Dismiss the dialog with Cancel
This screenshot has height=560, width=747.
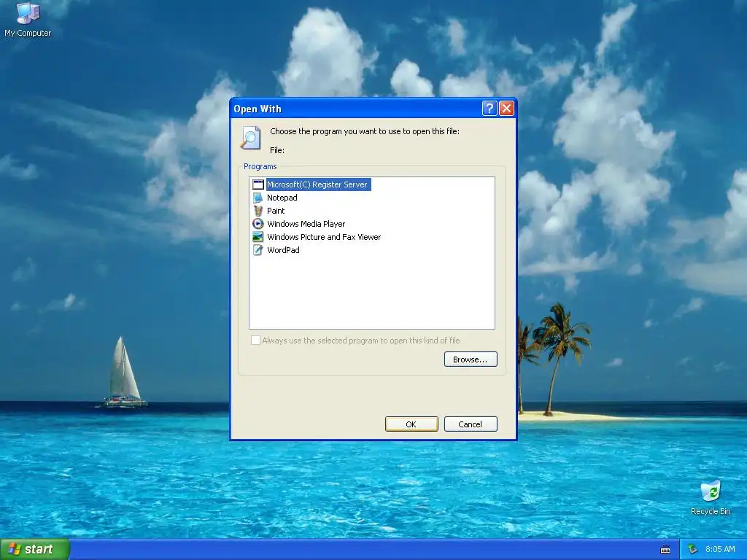tap(471, 424)
